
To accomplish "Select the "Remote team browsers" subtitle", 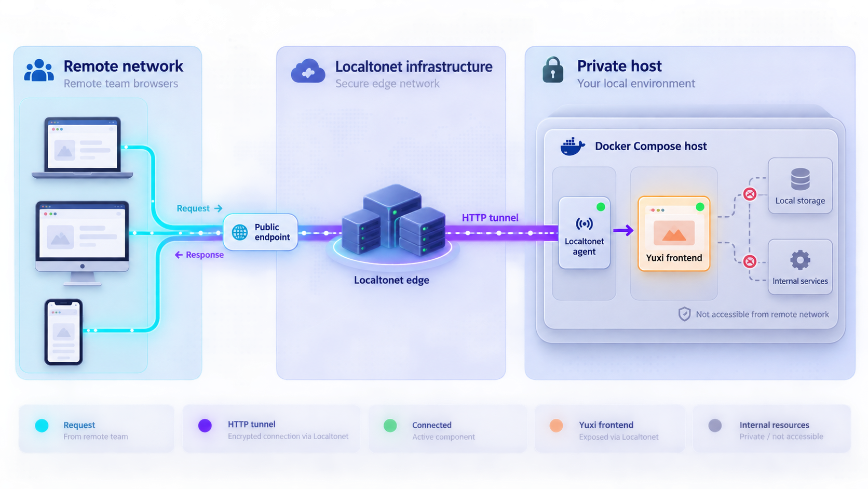I will 120,84.
